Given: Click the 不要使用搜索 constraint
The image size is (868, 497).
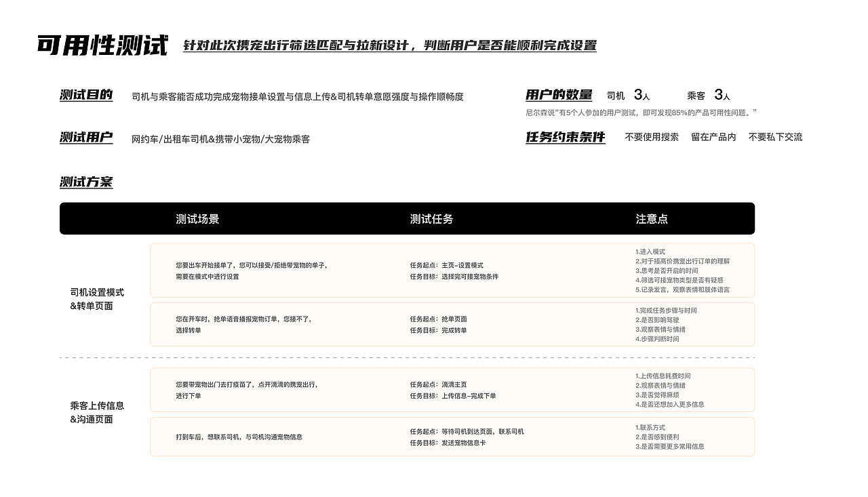Looking at the screenshot, I should [652, 137].
